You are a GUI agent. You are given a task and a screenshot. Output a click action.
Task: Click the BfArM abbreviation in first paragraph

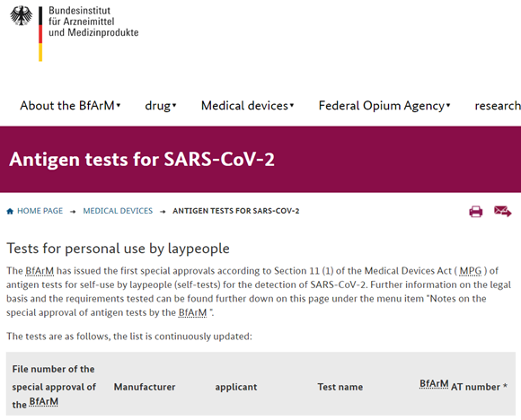pyautogui.click(x=40, y=271)
